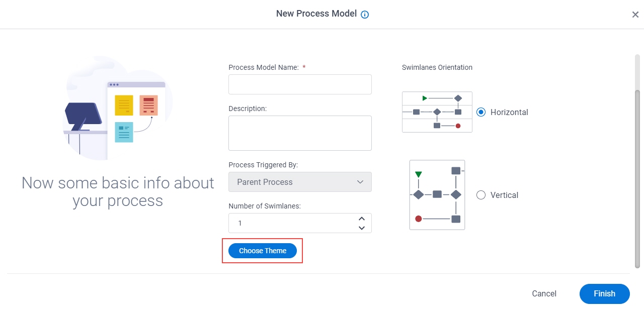
Task: Open the Choose Theme button
Action: 263,251
